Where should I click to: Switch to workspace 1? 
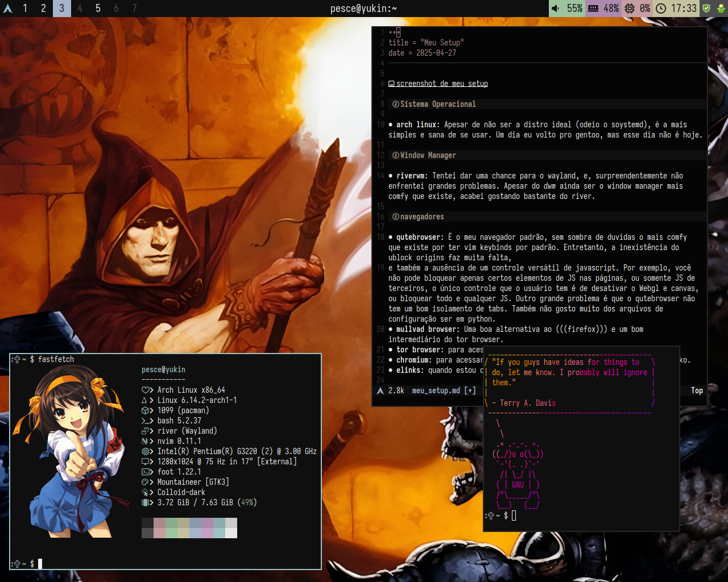pyautogui.click(x=25, y=9)
